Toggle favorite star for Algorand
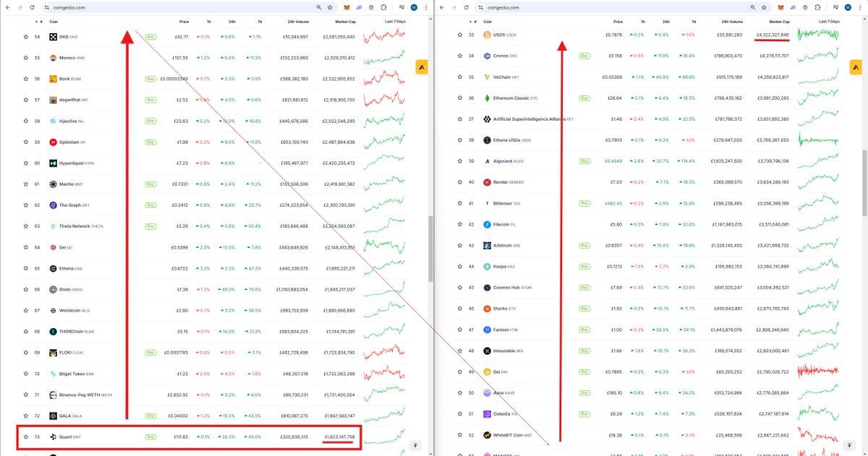The height and width of the screenshot is (456, 868). point(459,161)
